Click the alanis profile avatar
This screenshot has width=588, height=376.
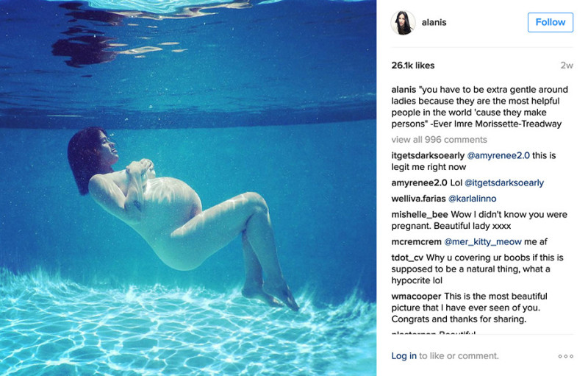point(403,23)
